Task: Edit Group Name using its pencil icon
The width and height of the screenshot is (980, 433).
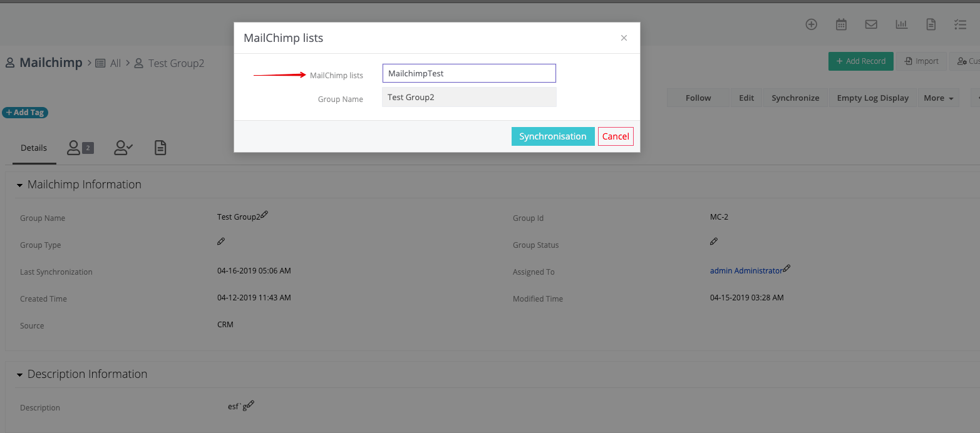Action: pyautogui.click(x=264, y=214)
